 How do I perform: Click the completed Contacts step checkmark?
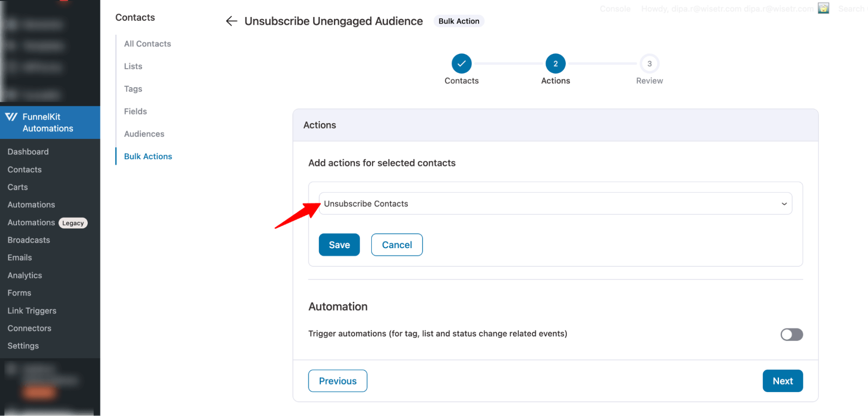pos(461,63)
